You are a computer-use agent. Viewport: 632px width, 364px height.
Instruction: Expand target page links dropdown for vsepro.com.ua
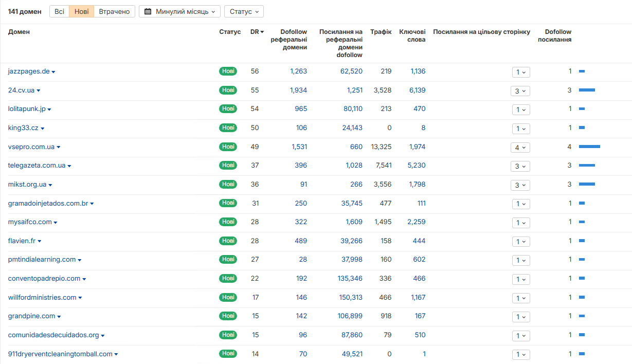coord(520,148)
